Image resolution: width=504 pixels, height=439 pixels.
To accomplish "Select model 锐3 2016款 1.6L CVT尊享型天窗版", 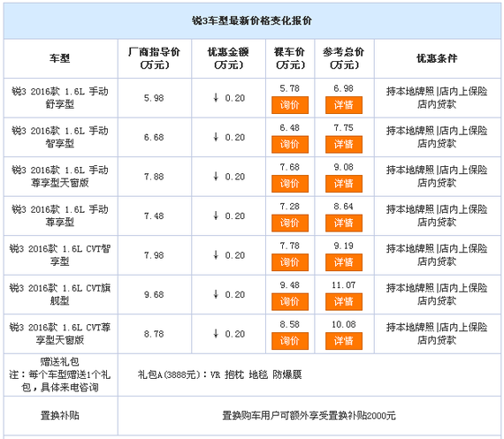I will point(60,334).
